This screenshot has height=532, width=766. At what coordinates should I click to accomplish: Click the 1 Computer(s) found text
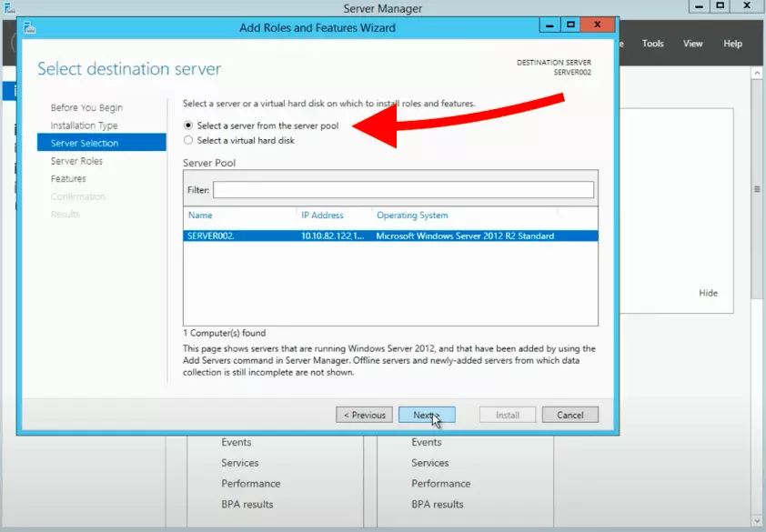(x=224, y=333)
